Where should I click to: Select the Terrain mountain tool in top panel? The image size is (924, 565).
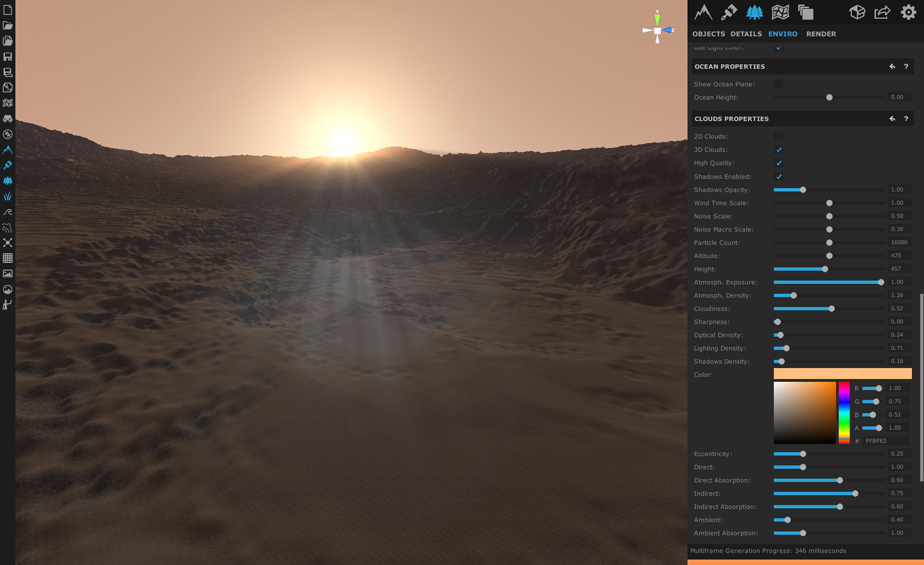(x=703, y=12)
